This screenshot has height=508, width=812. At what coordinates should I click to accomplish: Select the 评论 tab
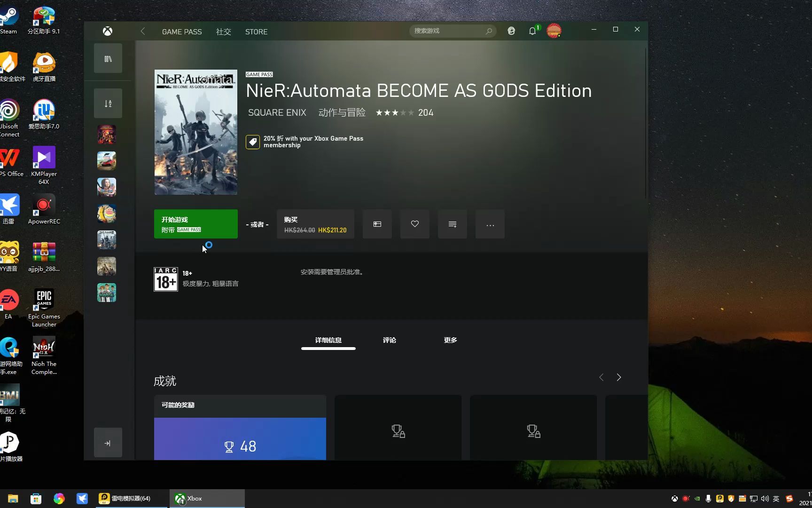coord(390,340)
